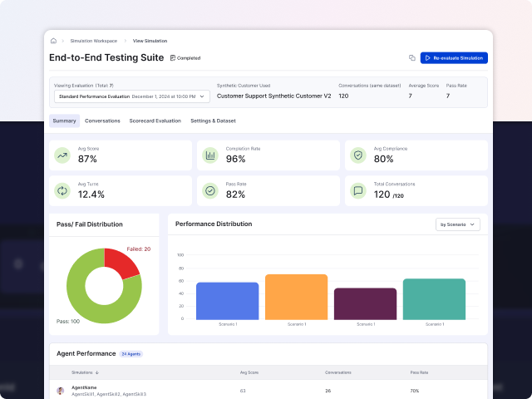Click the home icon in breadcrumb
The height and width of the screenshot is (399, 532).
tap(53, 41)
